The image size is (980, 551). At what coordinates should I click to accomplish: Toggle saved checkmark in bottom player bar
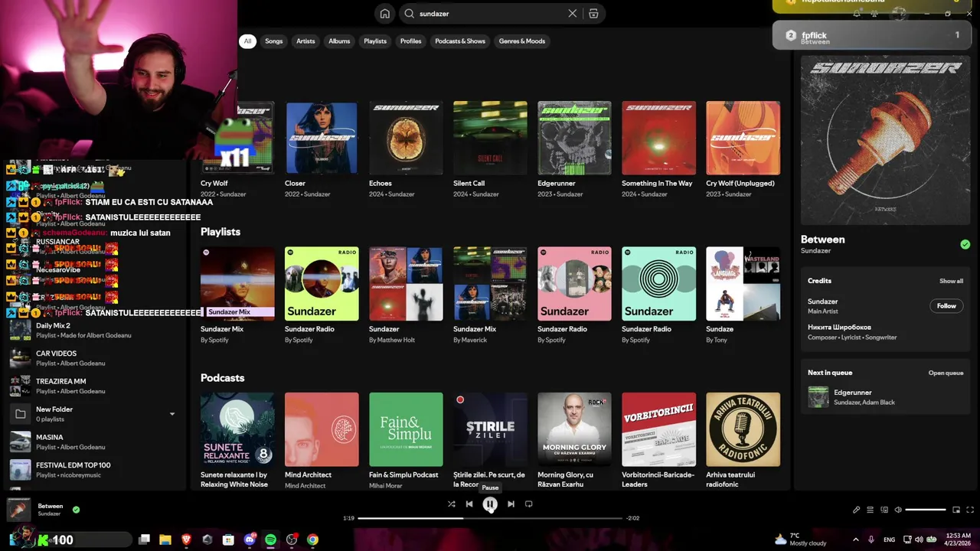(x=76, y=509)
